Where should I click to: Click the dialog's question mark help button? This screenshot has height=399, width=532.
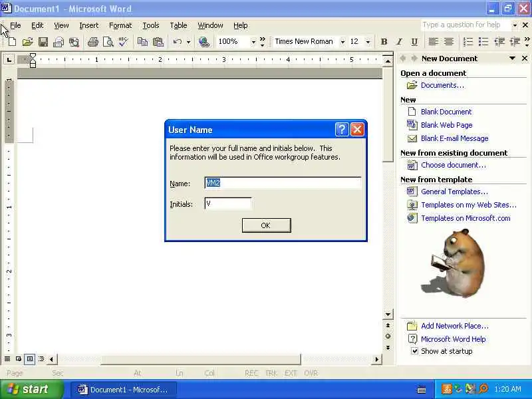coord(342,129)
